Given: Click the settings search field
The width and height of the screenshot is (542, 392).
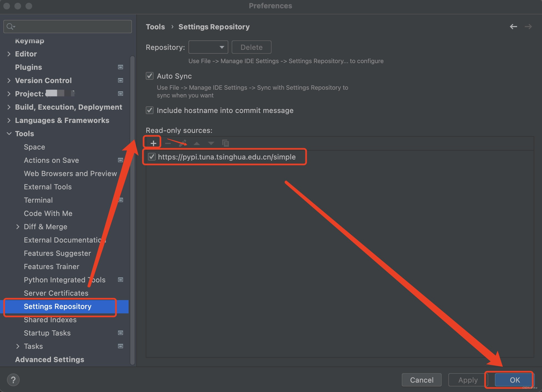Looking at the screenshot, I should tap(72, 27).
